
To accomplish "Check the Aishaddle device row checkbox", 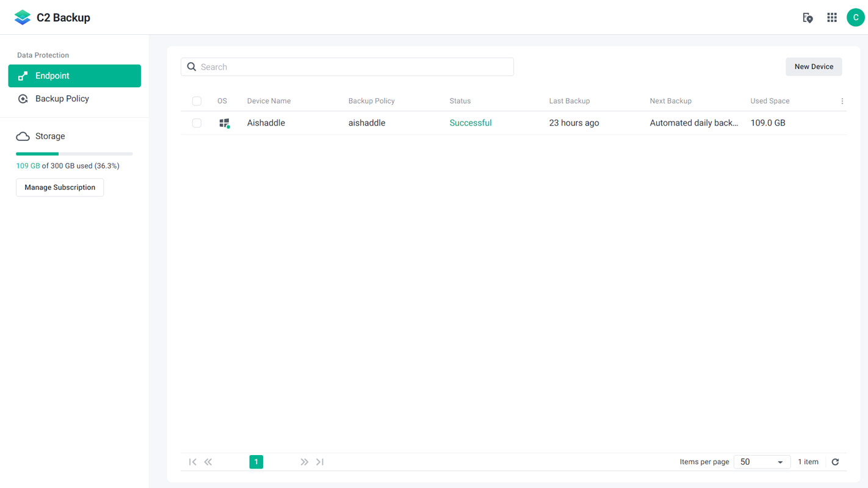I will [197, 123].
